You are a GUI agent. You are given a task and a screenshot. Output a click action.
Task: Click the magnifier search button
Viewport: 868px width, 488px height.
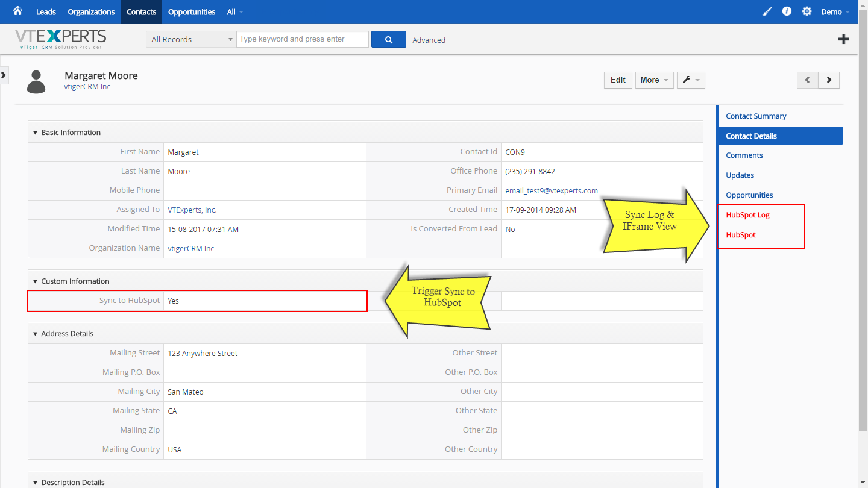[389, 39]
